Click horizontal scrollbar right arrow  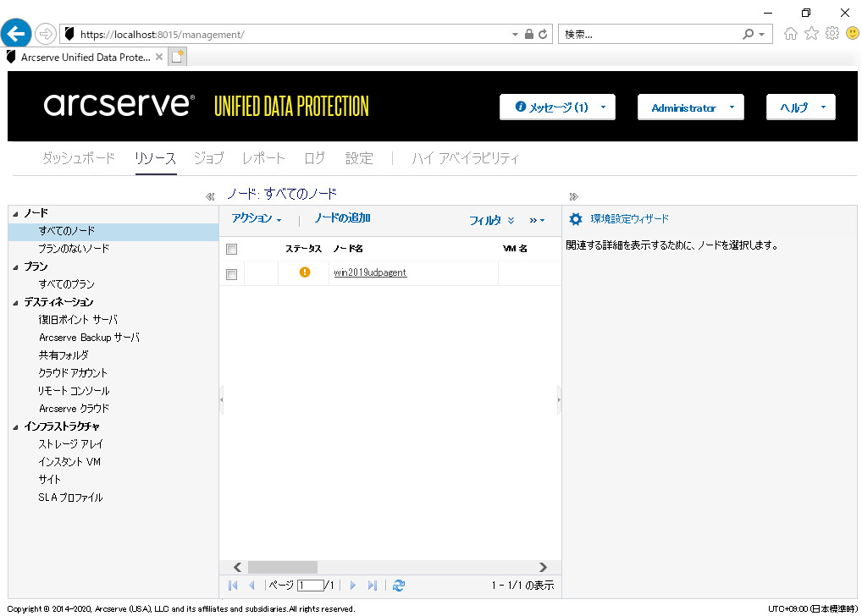(543, 567)
